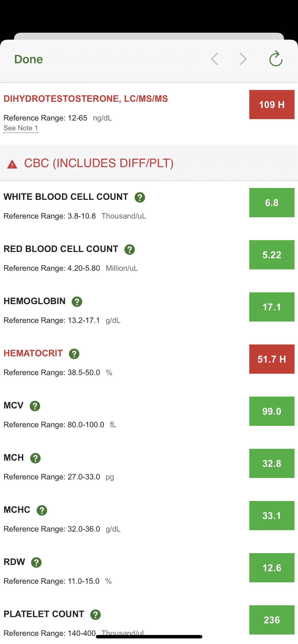Screen dimensions: 298x644
Task: Go back with the left chevron
Action: pos(215,59)
